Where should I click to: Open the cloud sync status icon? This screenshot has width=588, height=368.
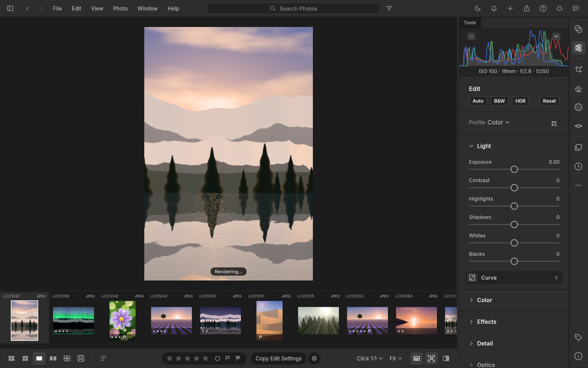coord(559,9)
